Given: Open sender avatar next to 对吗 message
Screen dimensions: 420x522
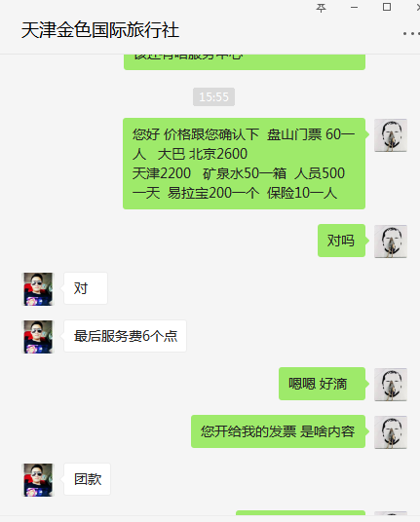Looking at the screenshot, I should [391, 242].
